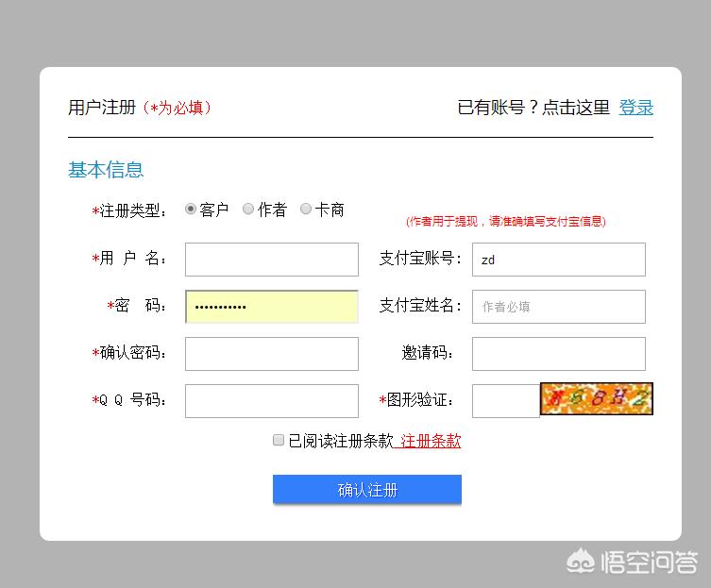Click the red 作者用于提现 hint text

[505, 221]
